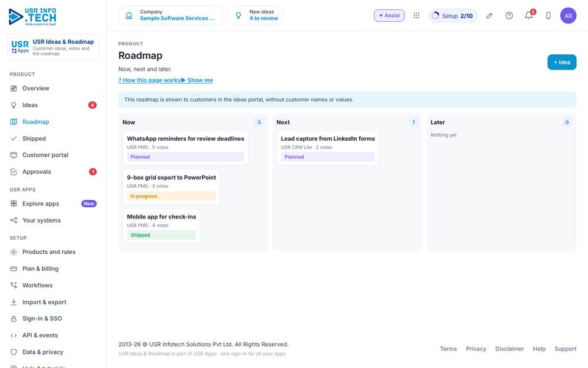Open New ideas 4 to review pill
Viewport: 588px width, 368px height.
point(256,15)
